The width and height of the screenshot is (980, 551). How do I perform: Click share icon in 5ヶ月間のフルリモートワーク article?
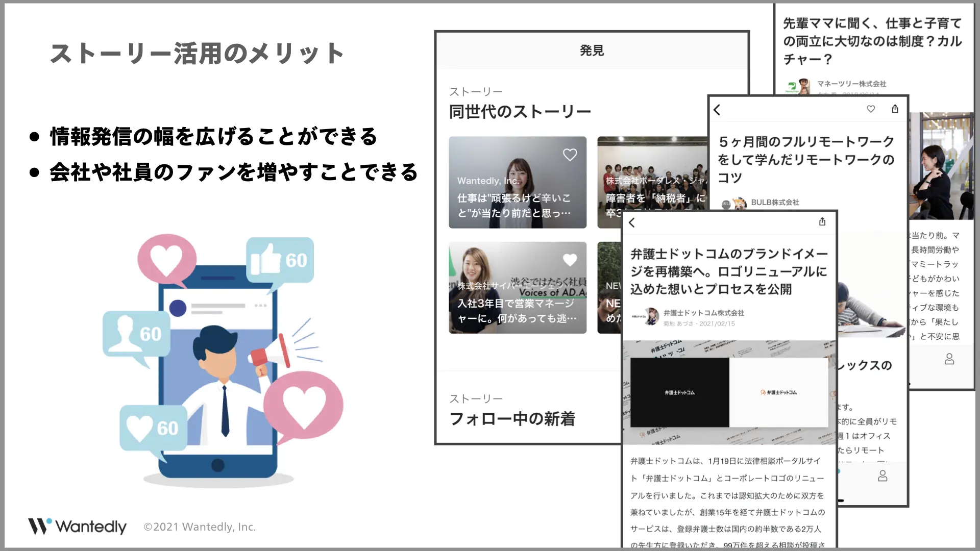click(x=895, y=109)
